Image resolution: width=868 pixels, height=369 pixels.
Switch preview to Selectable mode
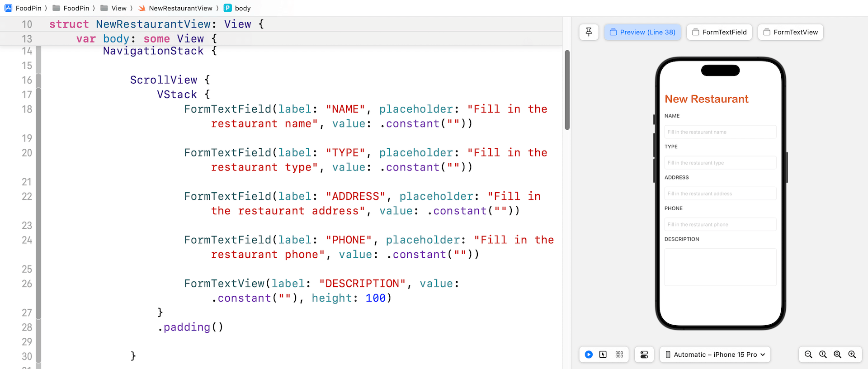[x=603, y=355]
